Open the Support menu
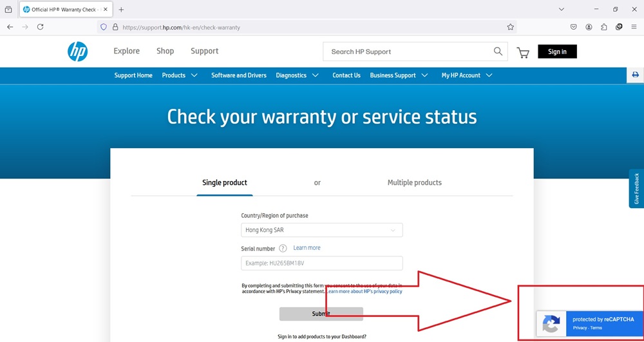 [x=205, y=51]
